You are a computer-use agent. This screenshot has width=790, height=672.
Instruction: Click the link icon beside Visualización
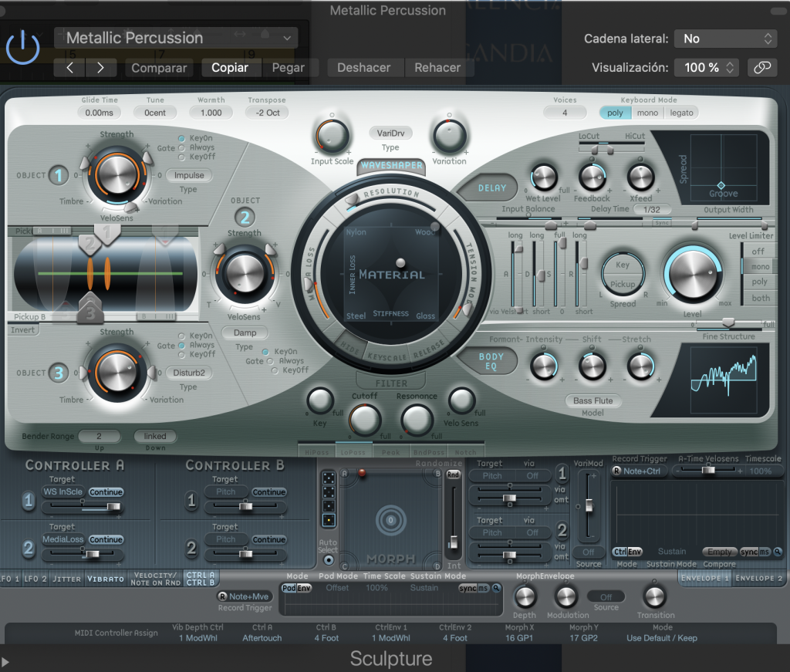[762, 67]
